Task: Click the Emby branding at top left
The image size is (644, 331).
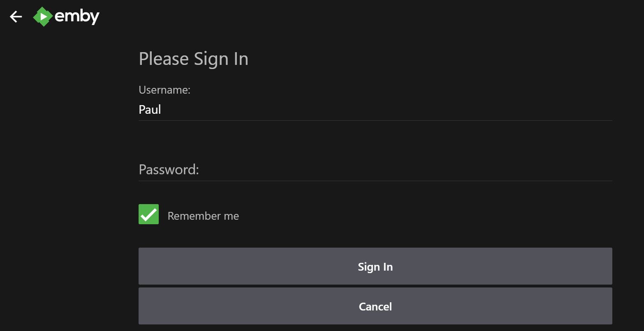Action: click(66, 16)
